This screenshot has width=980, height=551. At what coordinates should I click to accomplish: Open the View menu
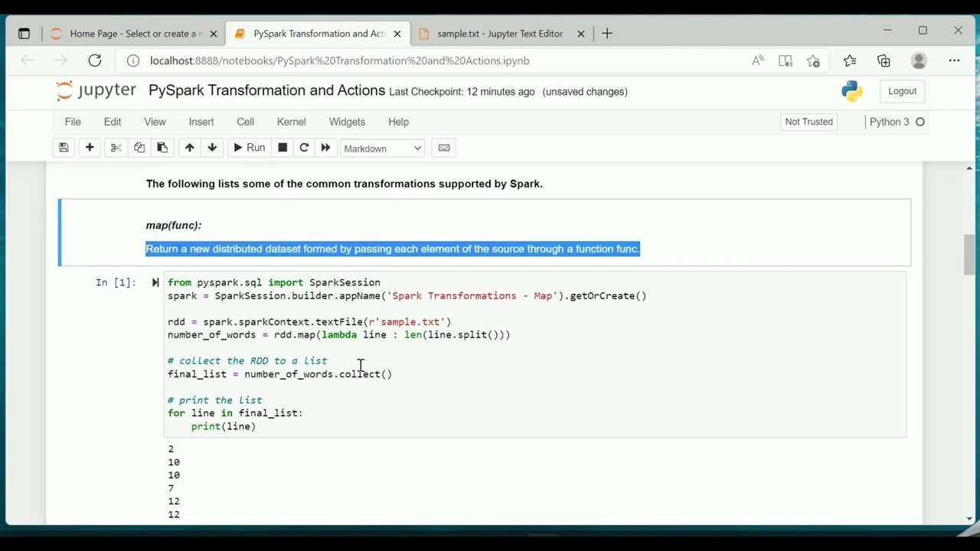155,122
